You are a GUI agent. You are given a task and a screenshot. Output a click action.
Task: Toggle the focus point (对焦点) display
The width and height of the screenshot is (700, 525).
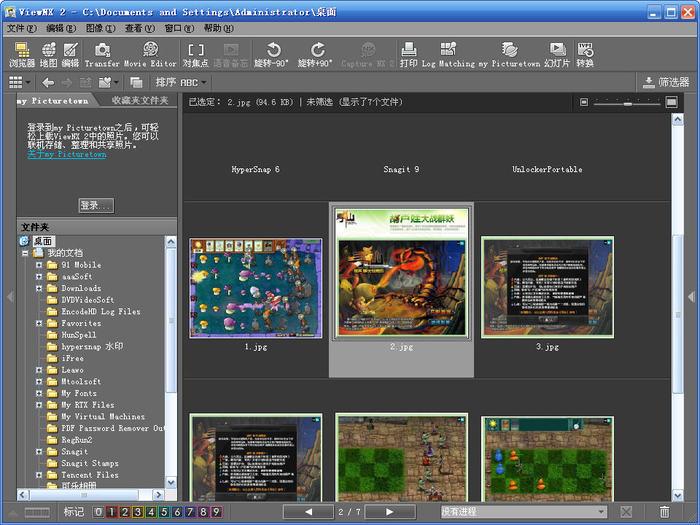pyautogui.click(x=196, y=55)
